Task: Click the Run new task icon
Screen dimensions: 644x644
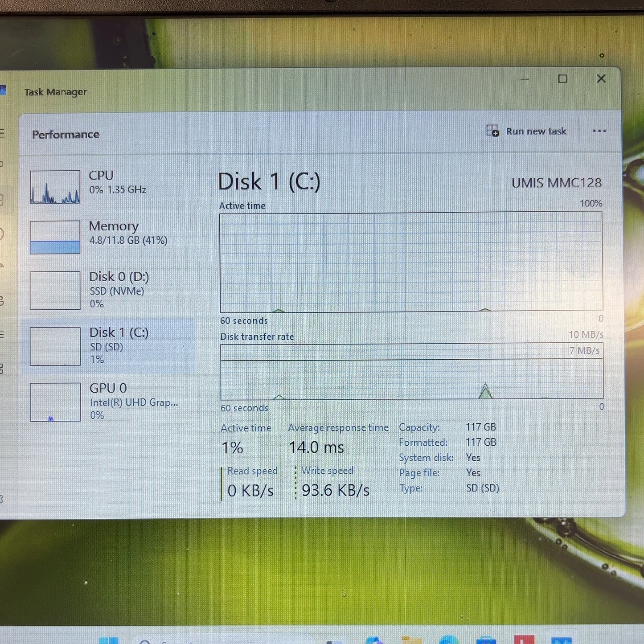Action: click(x=492, y=131)
